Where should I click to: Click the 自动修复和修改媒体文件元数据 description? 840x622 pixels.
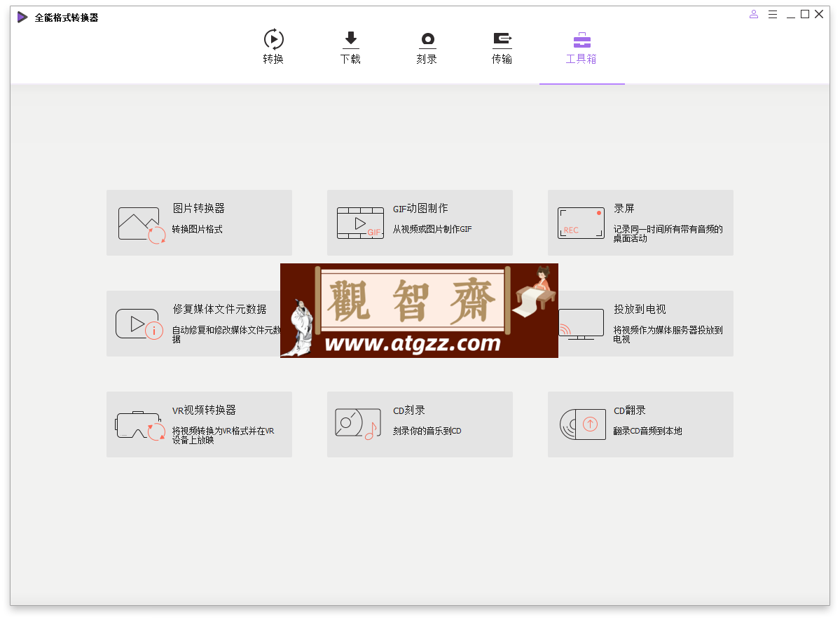226,334
